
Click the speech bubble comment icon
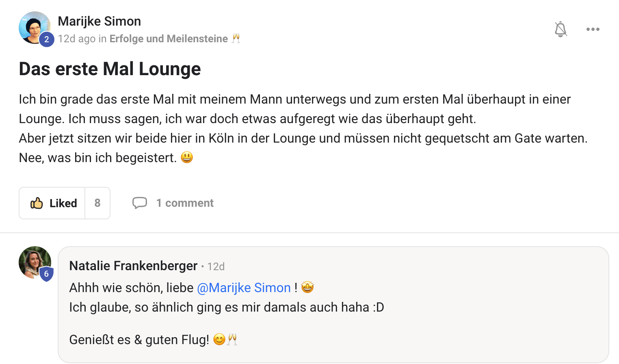point(139,203)
